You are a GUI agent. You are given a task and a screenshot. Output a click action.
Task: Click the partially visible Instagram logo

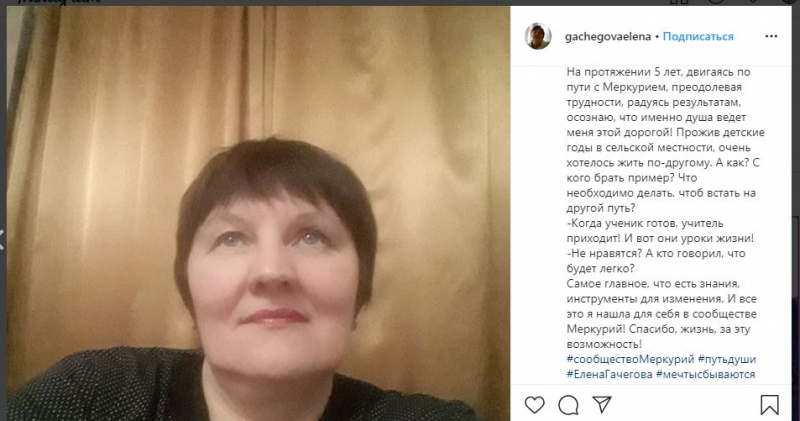[59, 2]
